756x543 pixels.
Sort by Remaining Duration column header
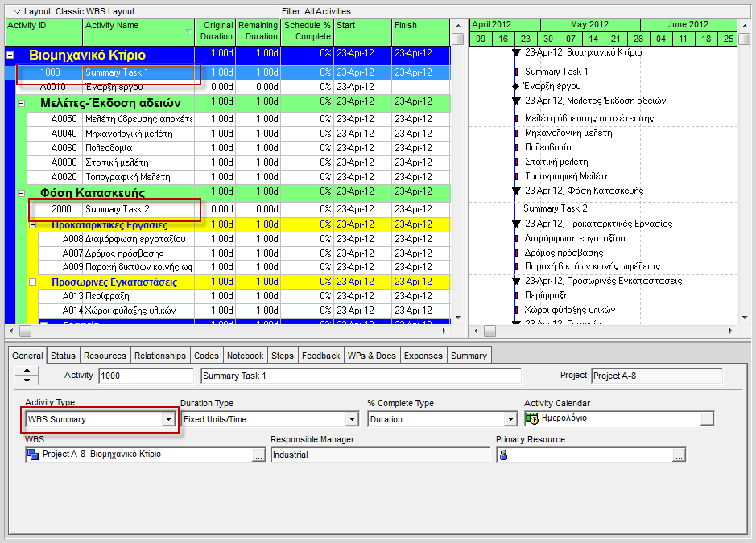click(258, 32)
